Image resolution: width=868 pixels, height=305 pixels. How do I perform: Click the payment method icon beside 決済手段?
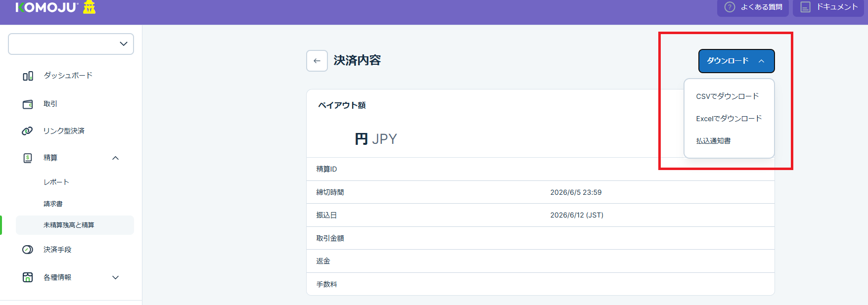point(28,250)
